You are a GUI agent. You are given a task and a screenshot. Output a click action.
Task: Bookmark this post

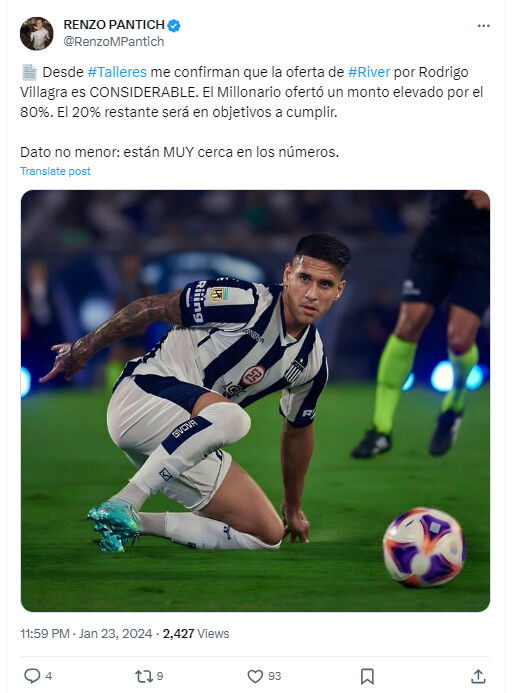[367, 676]
